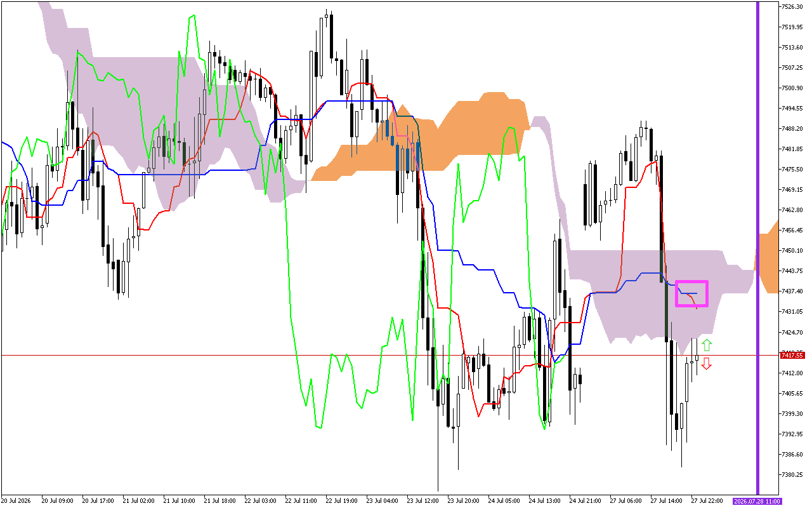812x508 pixels.
Task: Click the 22 Jul 19:00 time label
Action: [341, 501]
